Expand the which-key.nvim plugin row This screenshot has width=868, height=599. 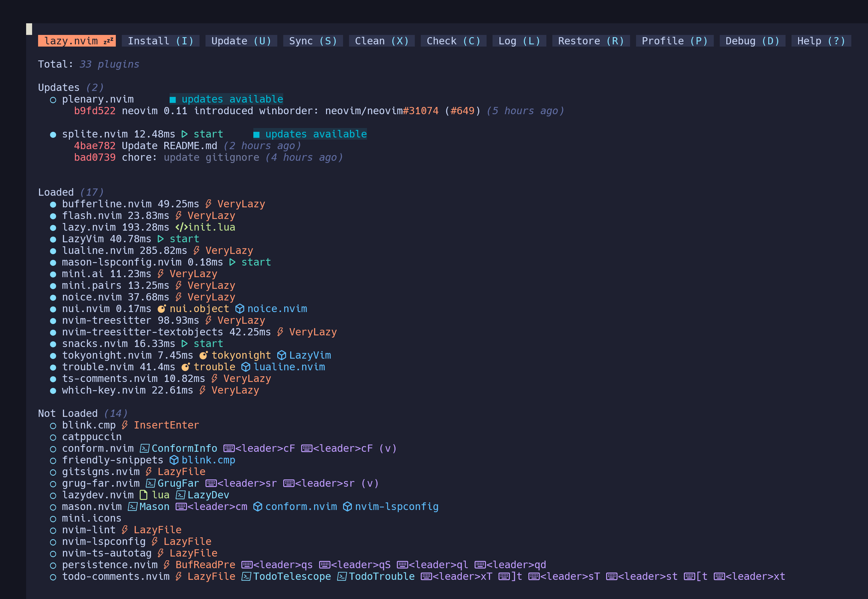(155, 390)
